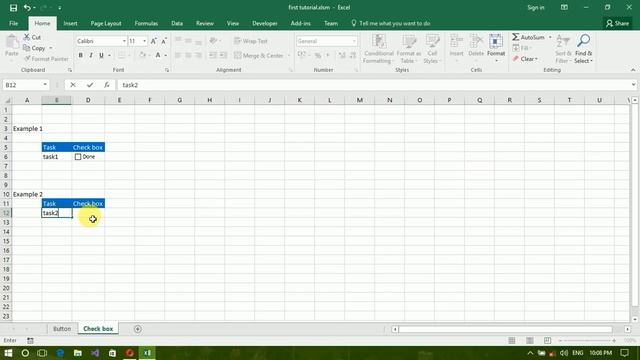Image resolution: width=640 pixels, height=360 pixels.
Task: Cancel the cell entry with X icon
Action: point(73,85)
